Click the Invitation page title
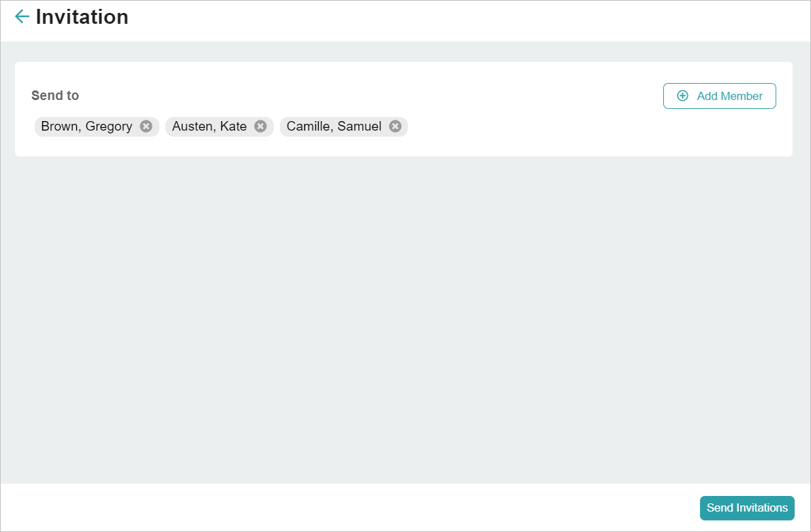Viewport: 811px width, 532px height. click(x=82, y=17)
